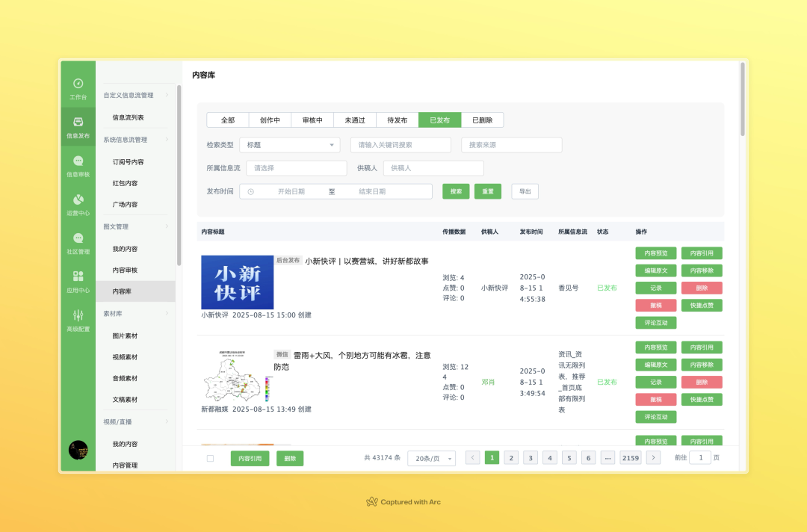
Task: Tick the select-all checkbox at bottom
Action: [210, 457]
